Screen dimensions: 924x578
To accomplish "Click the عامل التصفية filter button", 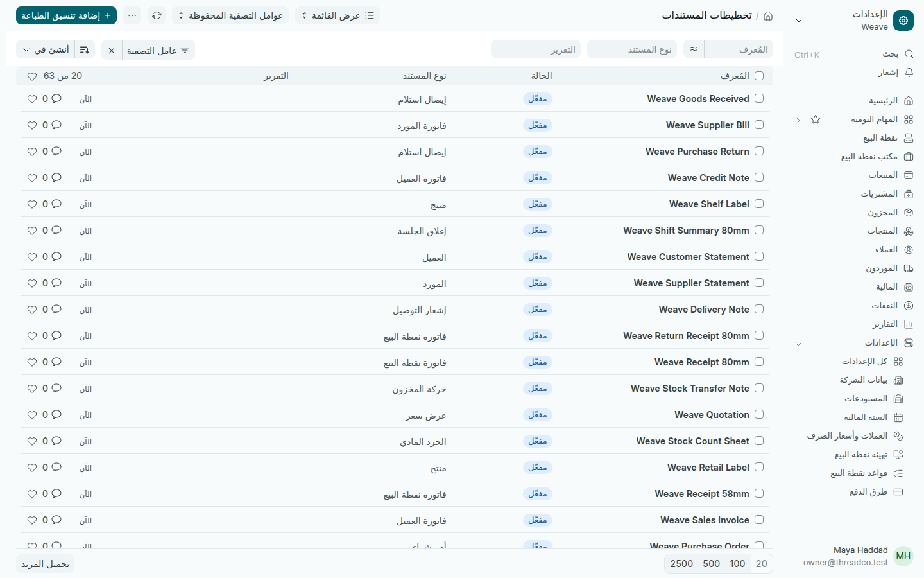I will (x=158, y=50).
